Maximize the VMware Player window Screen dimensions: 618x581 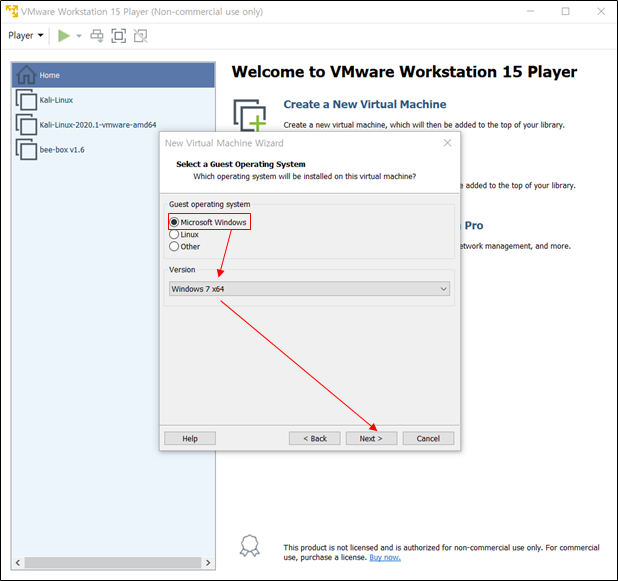(x=566, y=11)
